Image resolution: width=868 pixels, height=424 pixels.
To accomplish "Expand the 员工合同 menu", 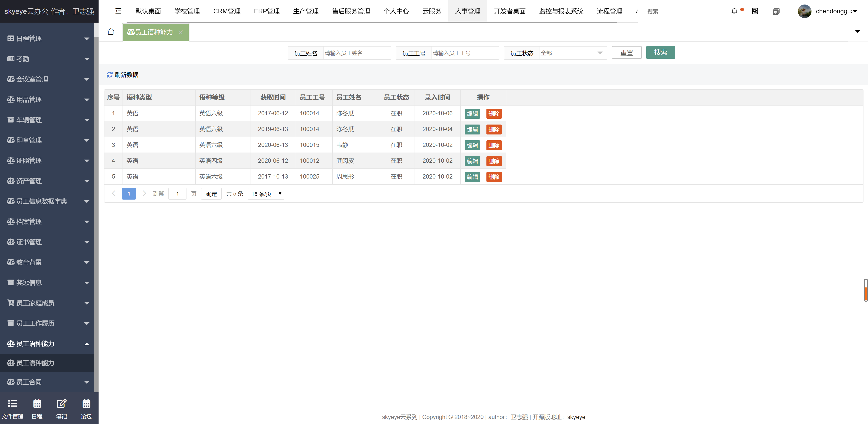I will click(47, 382).
